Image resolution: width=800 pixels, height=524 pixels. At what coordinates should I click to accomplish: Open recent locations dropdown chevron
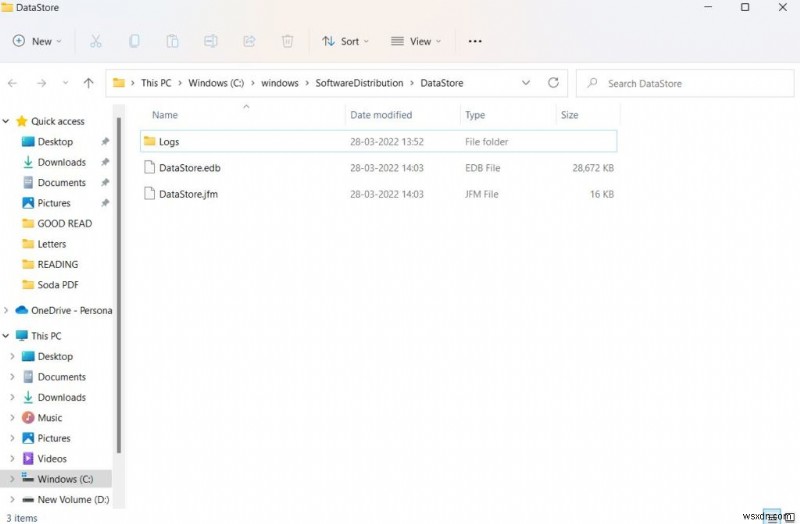click(x=65, y=83)
